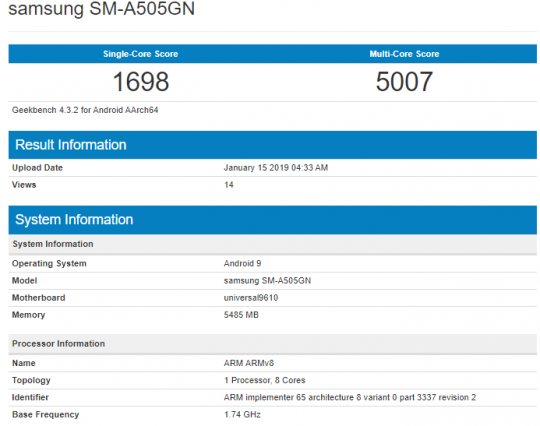Click the Base Frequency value 1.74 GHz
Viewport: 540px width, 426px height.
pyautogui.click(x=242, y=415)
